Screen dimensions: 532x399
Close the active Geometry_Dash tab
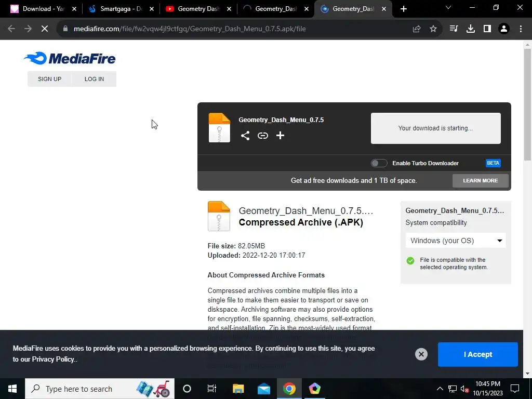click(x=384, y=9)
